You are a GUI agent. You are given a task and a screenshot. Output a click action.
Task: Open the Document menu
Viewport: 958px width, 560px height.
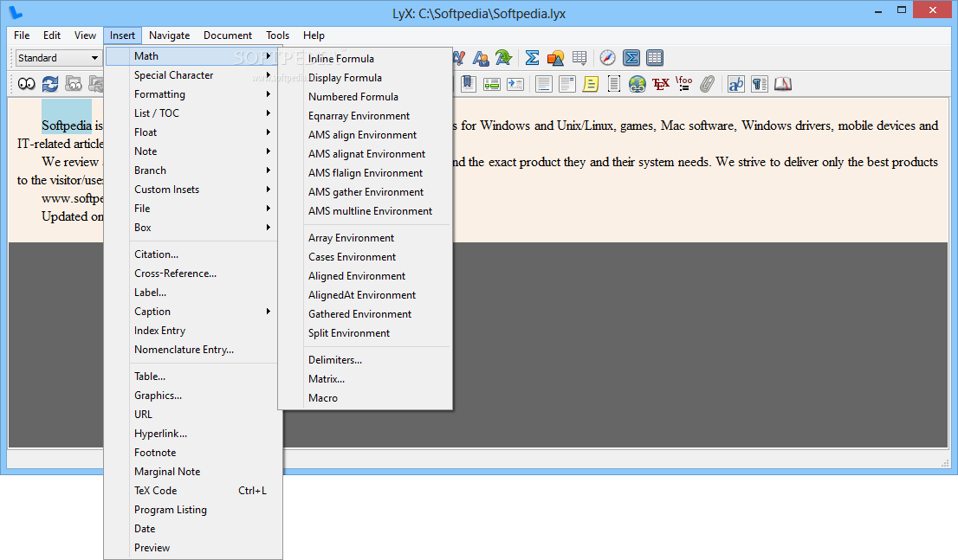point(228,35)
